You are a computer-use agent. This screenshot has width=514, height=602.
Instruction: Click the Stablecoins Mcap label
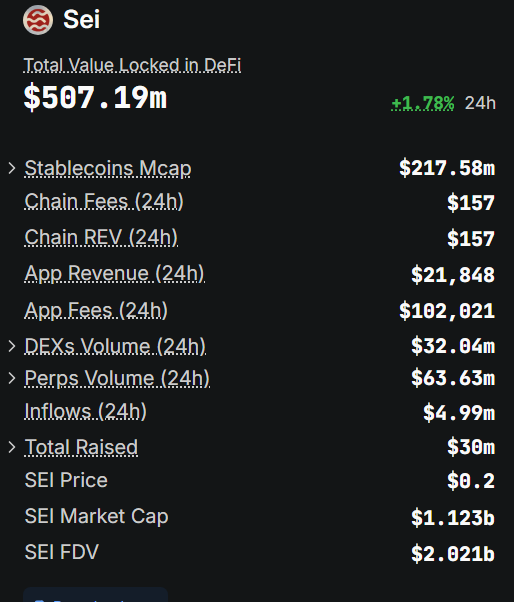tap(108, 169)
